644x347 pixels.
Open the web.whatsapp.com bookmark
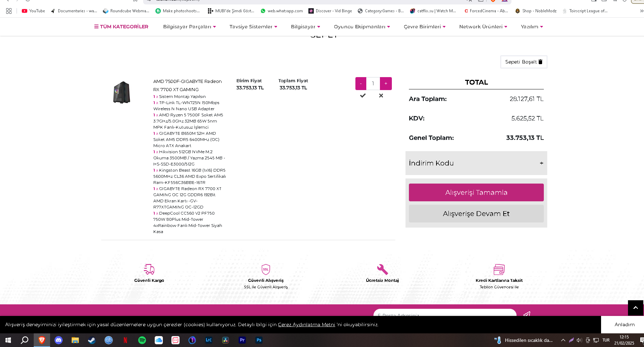pos(281,11)
